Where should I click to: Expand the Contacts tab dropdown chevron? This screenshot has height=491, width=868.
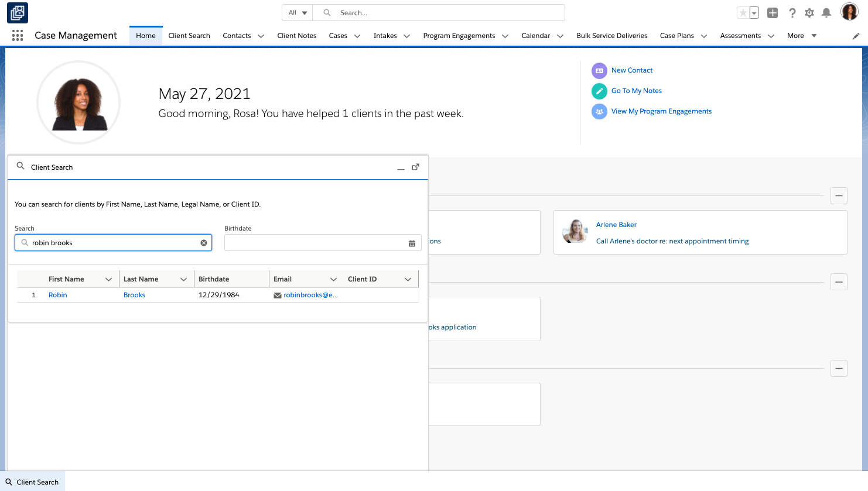pyautogui.click(x=261, y=36)
